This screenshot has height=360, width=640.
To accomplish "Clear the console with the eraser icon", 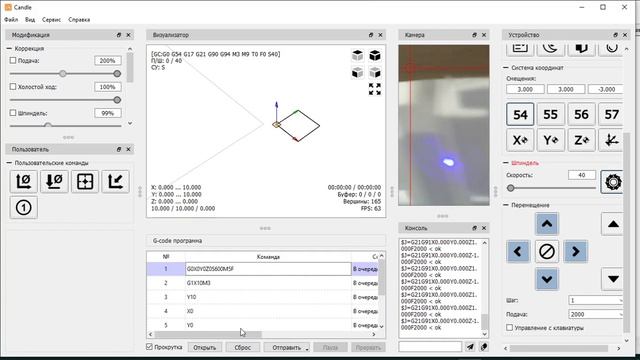I will (484, 347).
